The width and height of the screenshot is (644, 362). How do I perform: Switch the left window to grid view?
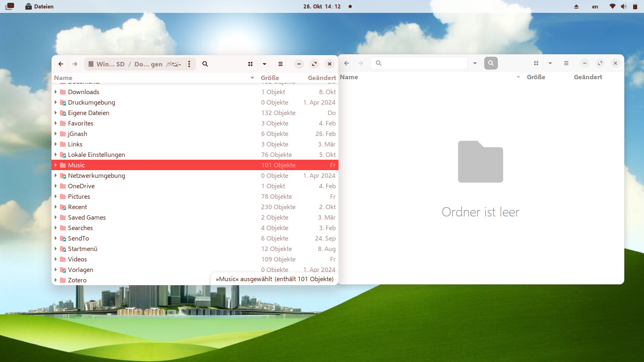point(250,64)
